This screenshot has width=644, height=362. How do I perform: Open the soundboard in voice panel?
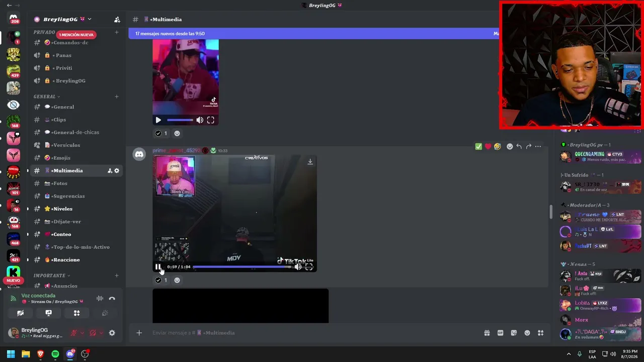105,313
